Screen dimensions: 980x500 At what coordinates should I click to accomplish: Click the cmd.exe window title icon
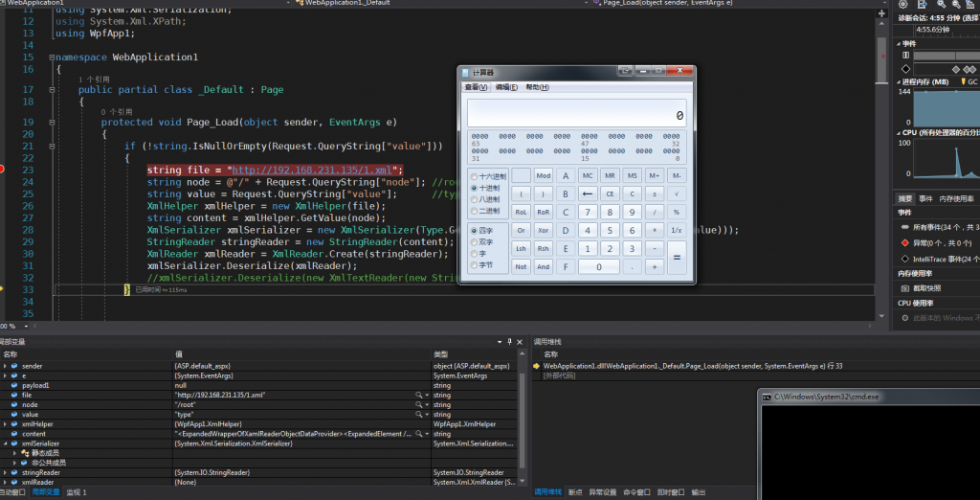click(767, 397)
